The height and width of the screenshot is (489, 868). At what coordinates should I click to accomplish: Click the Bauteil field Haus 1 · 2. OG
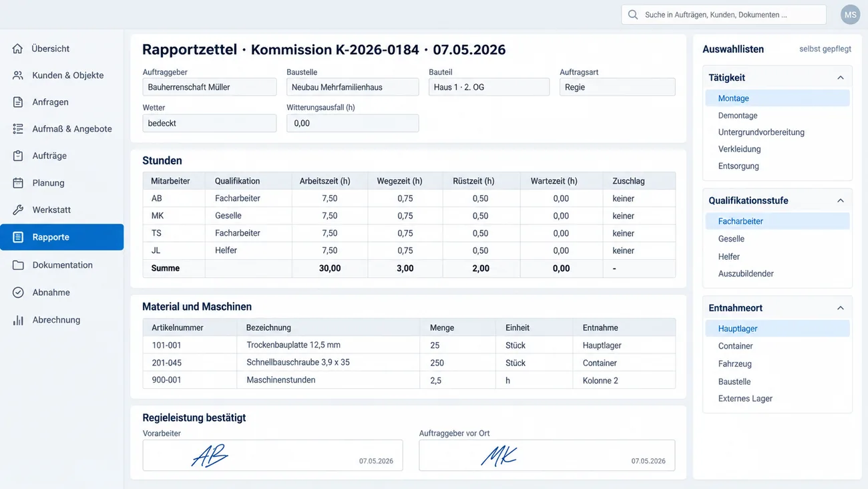click(489, 87)
